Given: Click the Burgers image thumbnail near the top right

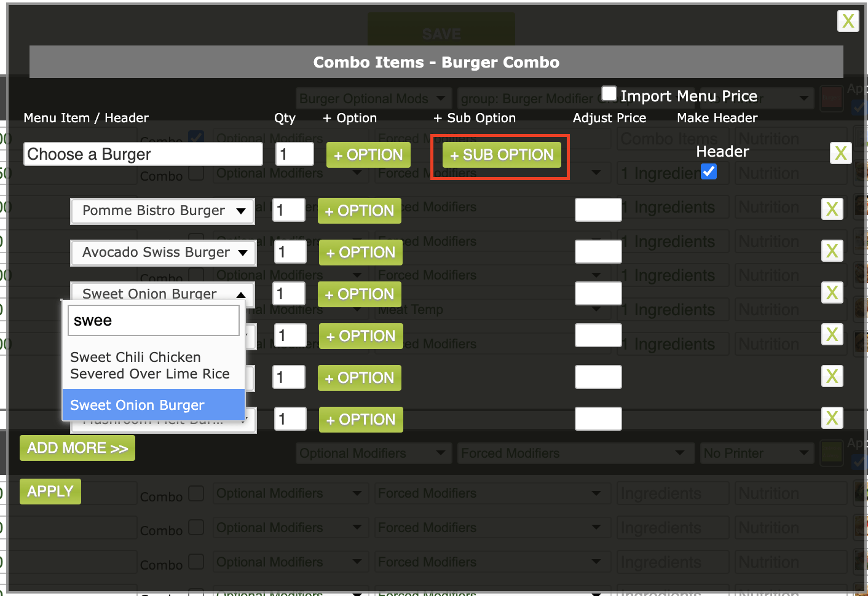Looking at the screenshot, I should (832, 98).
